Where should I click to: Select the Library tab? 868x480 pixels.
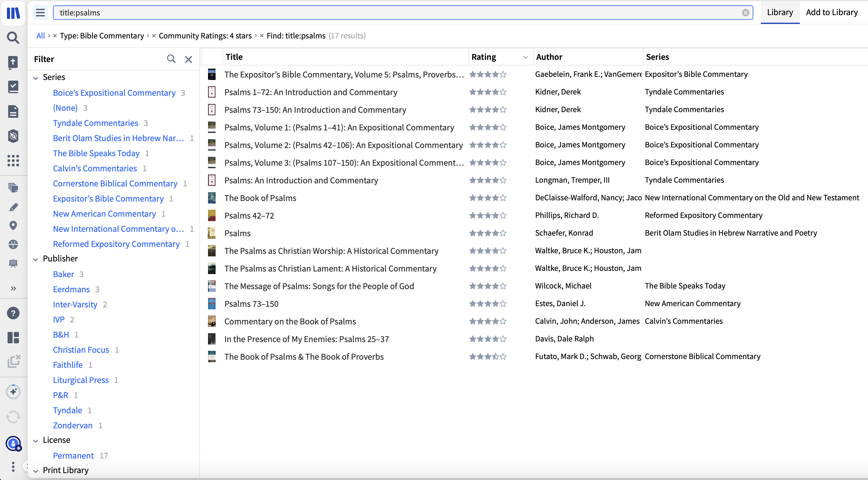coord(780,13)
